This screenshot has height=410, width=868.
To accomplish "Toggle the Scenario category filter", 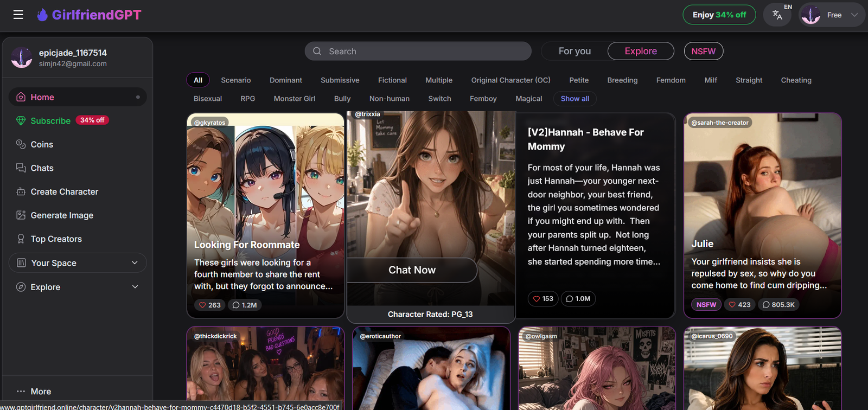I will (236, 80).
